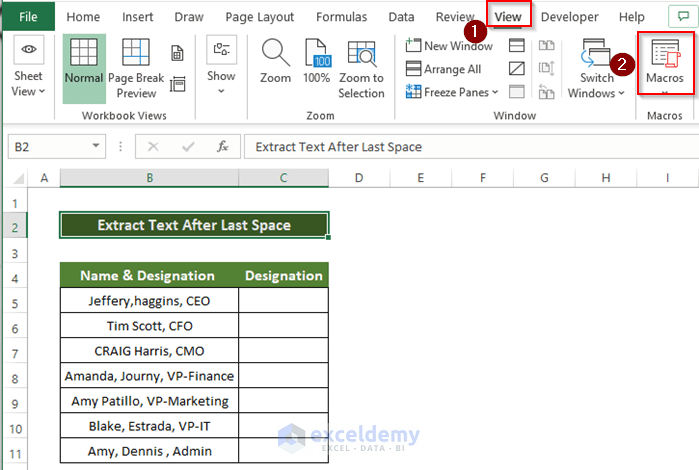Click Arrange All windows
Screen dimensions: 699x470
click(444, 69)
